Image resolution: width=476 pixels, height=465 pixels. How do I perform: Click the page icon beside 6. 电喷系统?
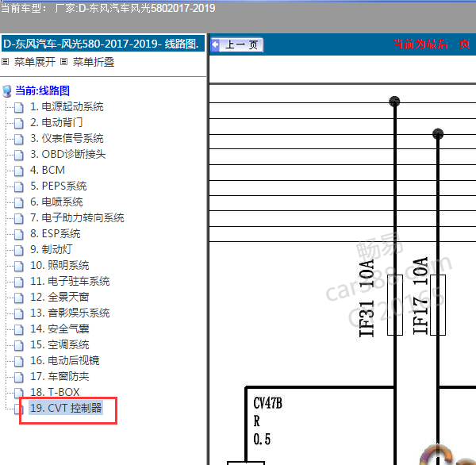point(19,202)
